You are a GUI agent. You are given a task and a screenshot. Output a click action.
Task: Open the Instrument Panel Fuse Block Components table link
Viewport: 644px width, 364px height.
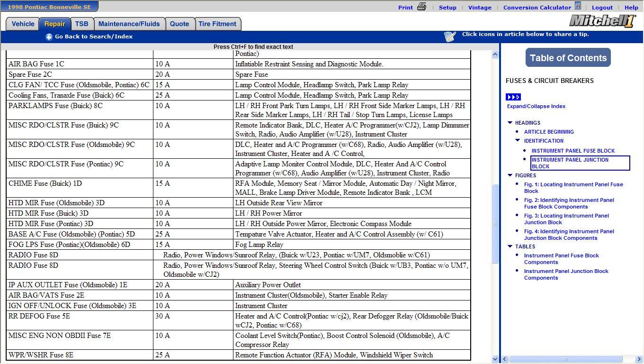click(562, 259)
